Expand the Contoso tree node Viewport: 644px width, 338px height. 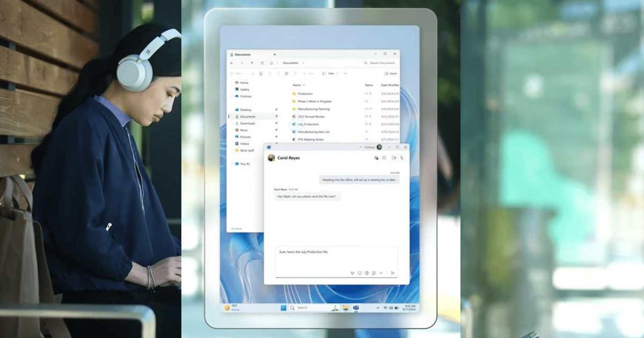pos(232,97)
